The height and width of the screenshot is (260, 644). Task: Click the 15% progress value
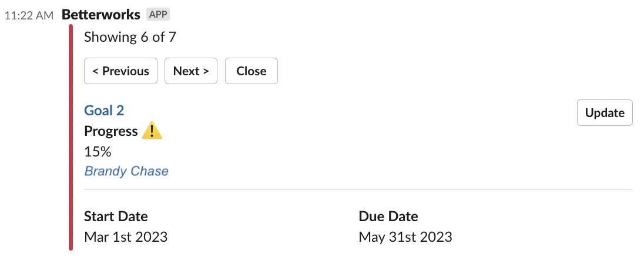tap(98, 151)
